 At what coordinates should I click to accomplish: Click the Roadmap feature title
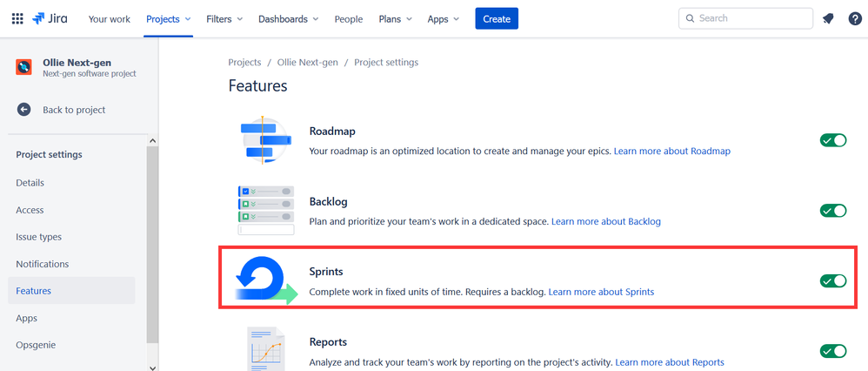[332, 132]
